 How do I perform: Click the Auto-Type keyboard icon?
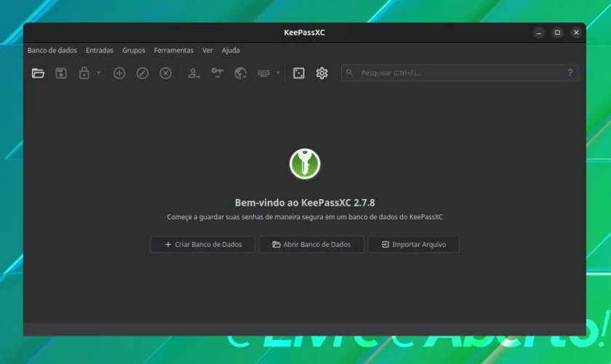click(263, 73)
